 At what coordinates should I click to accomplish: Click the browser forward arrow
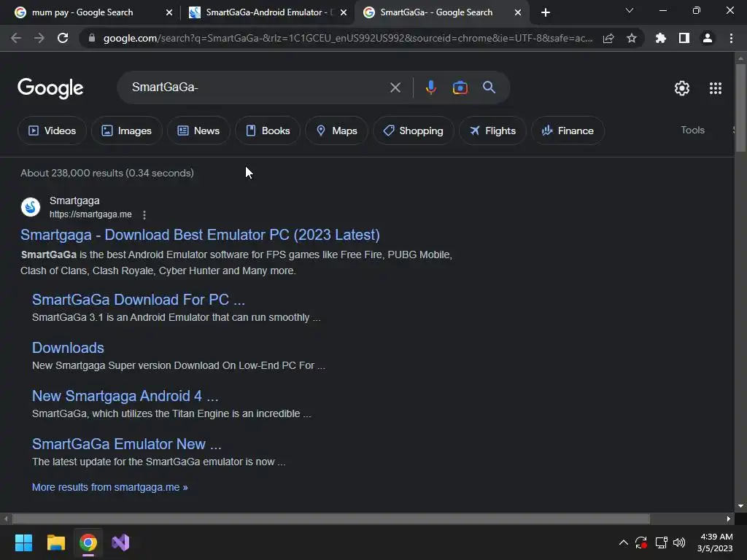39,38
